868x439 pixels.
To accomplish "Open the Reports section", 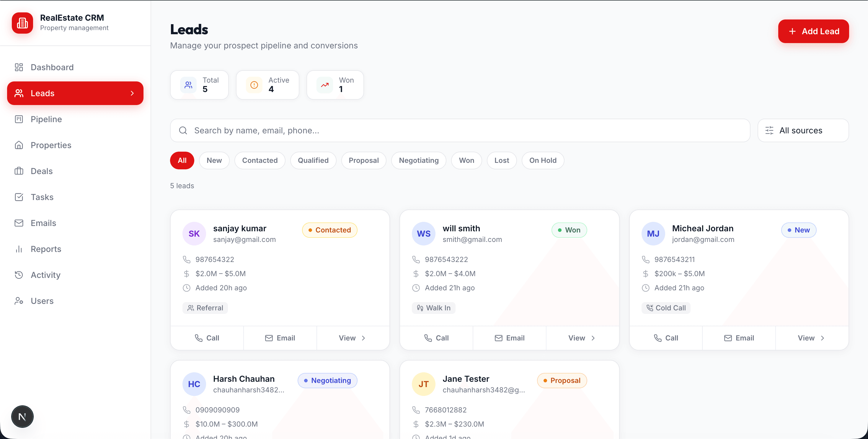I will click(45, 249).
